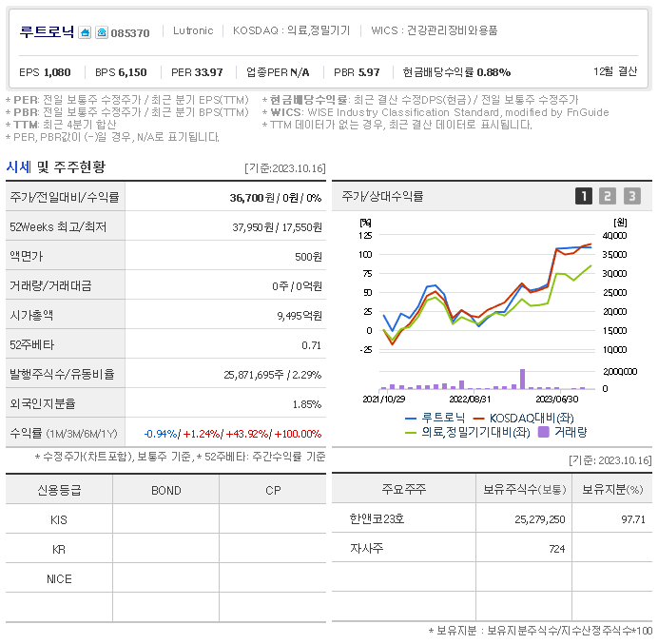Click the 의료,정밀기기대비(좌) green legend entry
Screen dimensions: 658x644
[x=468, y=432]
